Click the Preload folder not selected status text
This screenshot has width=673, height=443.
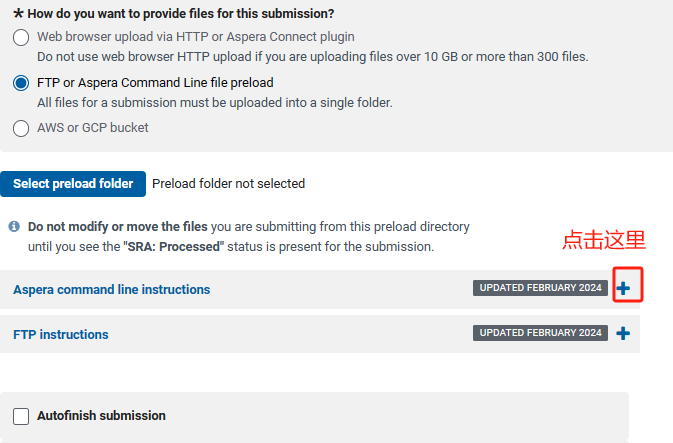[x=228, y=184]
